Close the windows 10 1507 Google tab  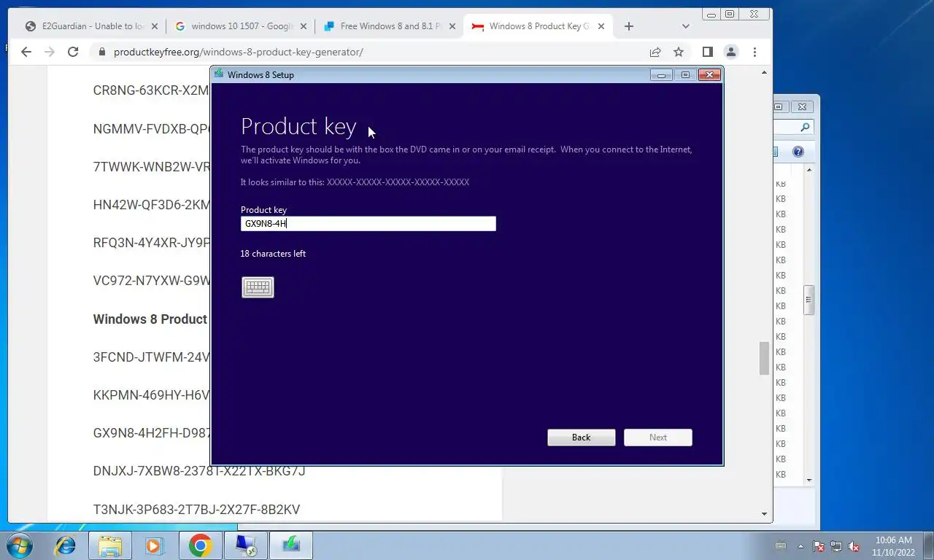(303, 26)
